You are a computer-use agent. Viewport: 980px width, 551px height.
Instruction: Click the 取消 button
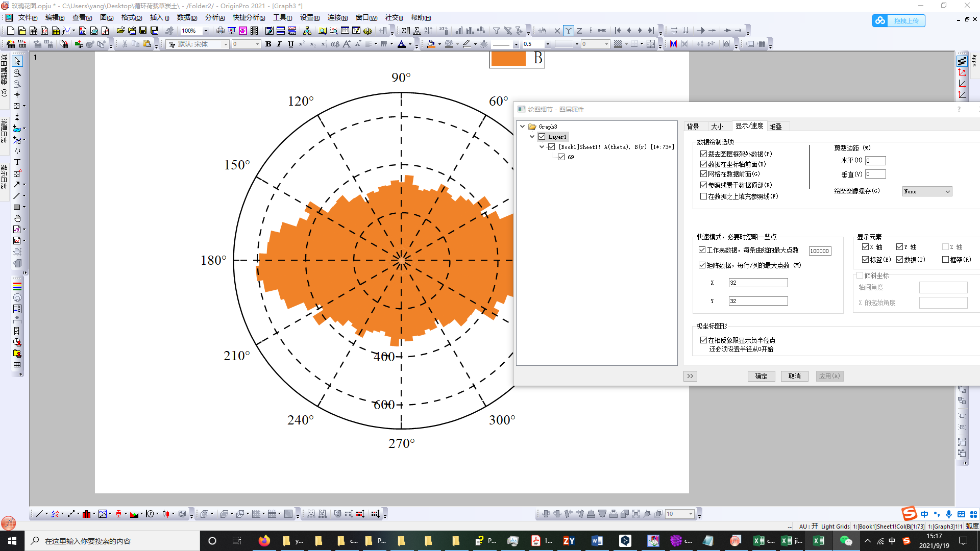point(794,377)
